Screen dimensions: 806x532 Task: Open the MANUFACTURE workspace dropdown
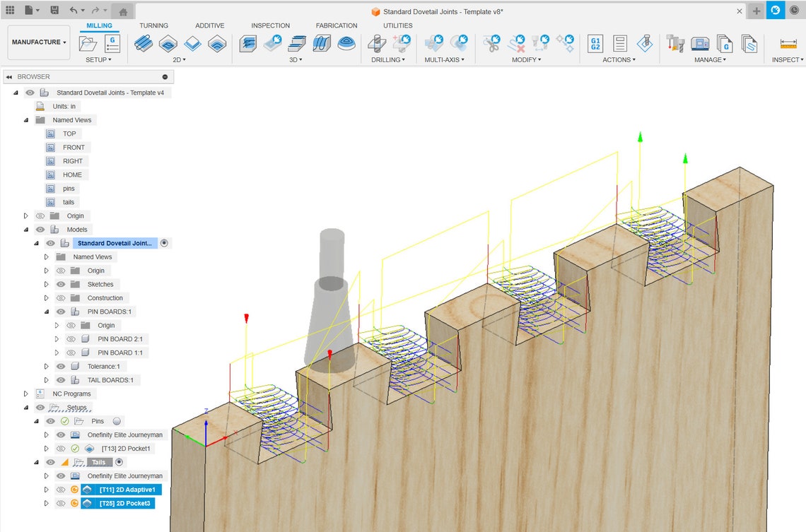38,42
